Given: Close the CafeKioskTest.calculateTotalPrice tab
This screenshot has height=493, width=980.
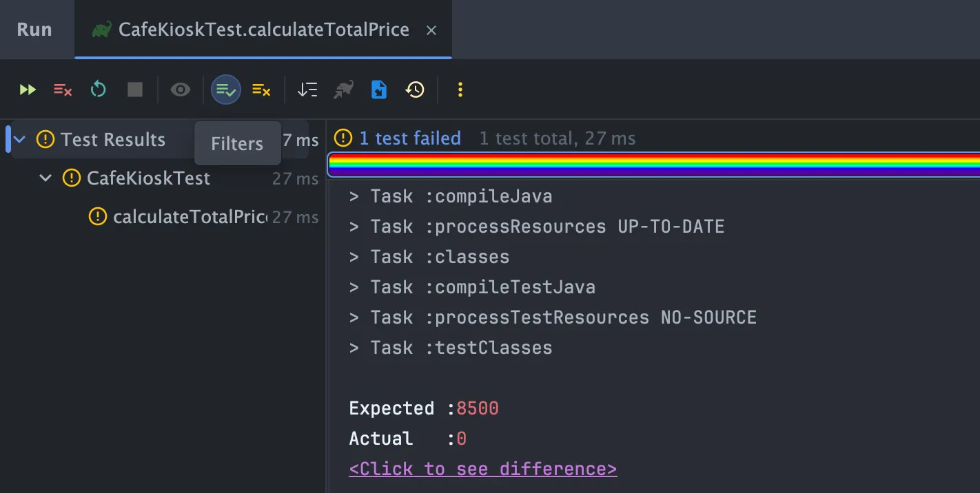Looking at the screenshot, I should (431, 30).
